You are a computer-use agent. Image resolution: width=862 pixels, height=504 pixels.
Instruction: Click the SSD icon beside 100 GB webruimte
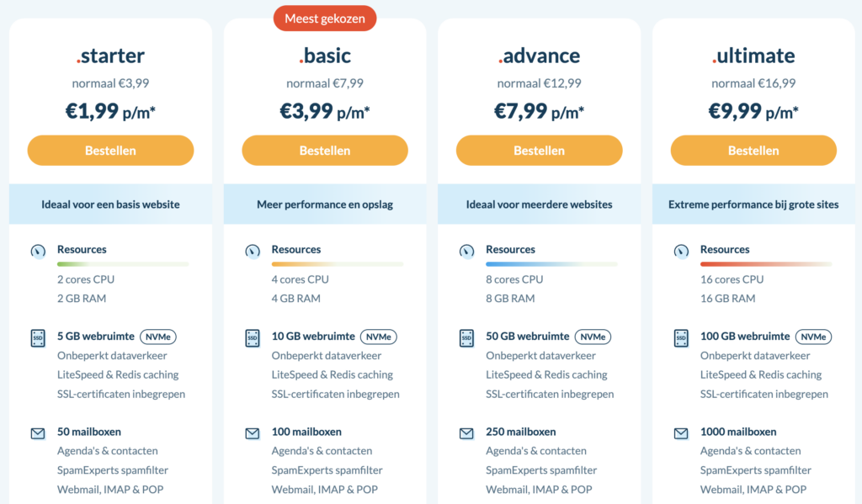point(681,337)
